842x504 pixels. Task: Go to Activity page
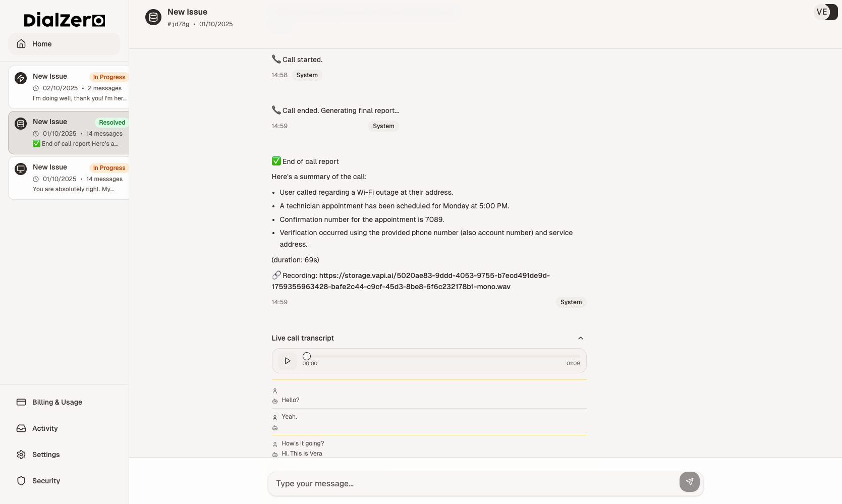pos(45,428)
